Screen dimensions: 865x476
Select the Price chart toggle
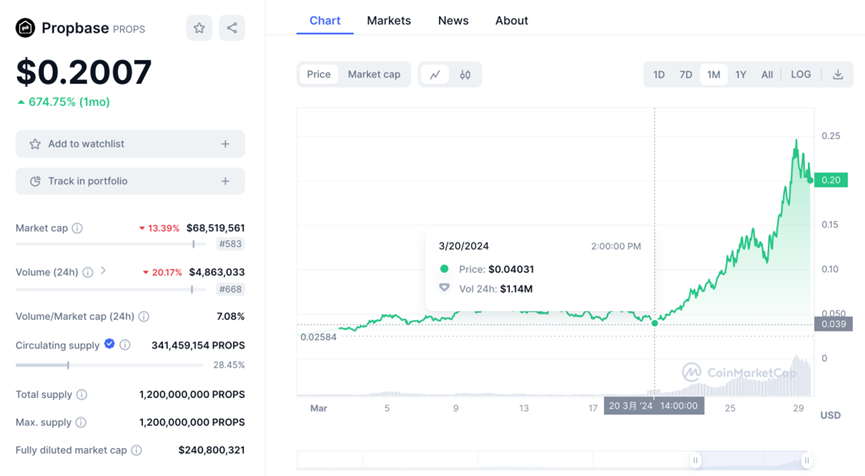coord(319,74)
